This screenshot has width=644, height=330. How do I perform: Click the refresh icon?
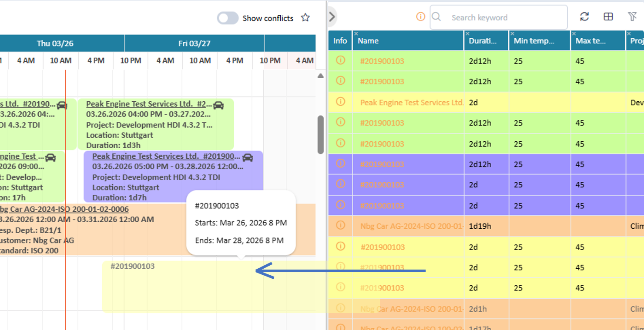(x=584, y=17)
